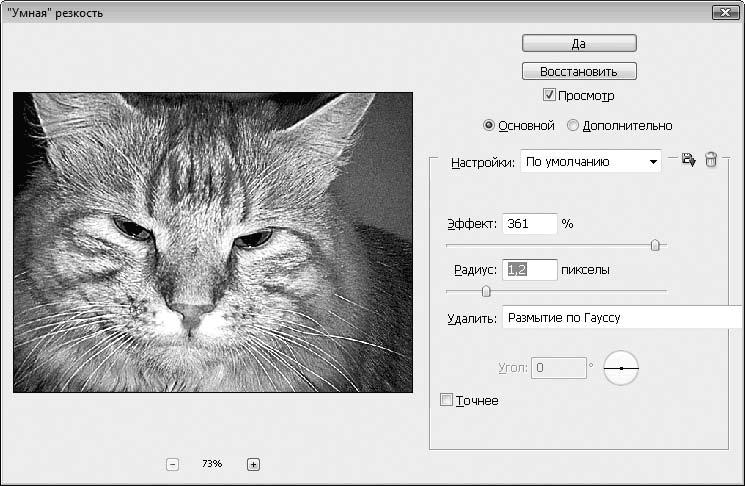Click the delete settings trash icon
745x486 pixels.
click(711, 160)
